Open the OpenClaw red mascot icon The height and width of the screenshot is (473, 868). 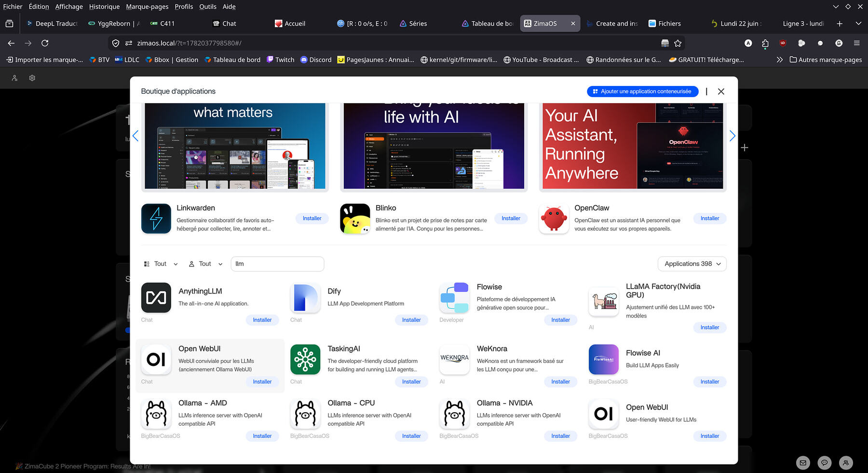click(x=554, y=219)
